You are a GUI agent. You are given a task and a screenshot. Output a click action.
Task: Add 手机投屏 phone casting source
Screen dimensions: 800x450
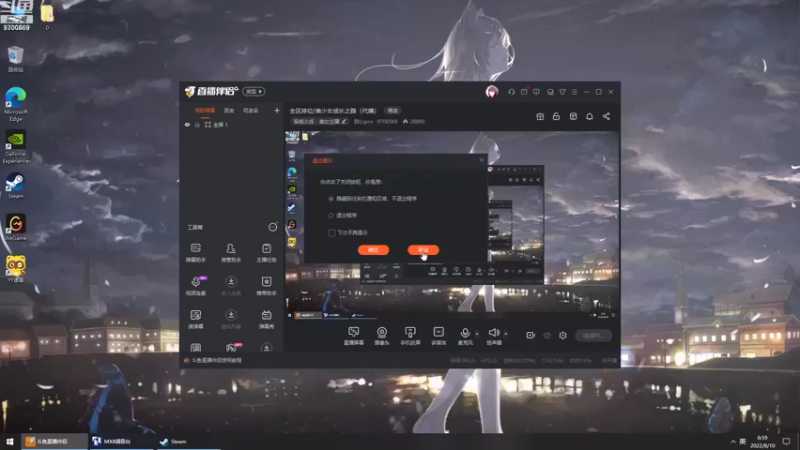click(410, 336)
